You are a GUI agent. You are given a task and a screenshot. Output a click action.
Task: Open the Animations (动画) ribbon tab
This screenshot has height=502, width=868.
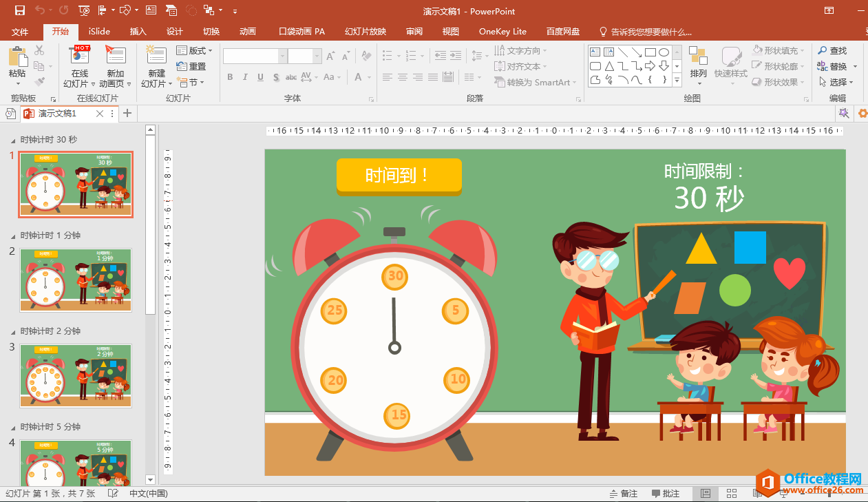[x=247, y=32]
